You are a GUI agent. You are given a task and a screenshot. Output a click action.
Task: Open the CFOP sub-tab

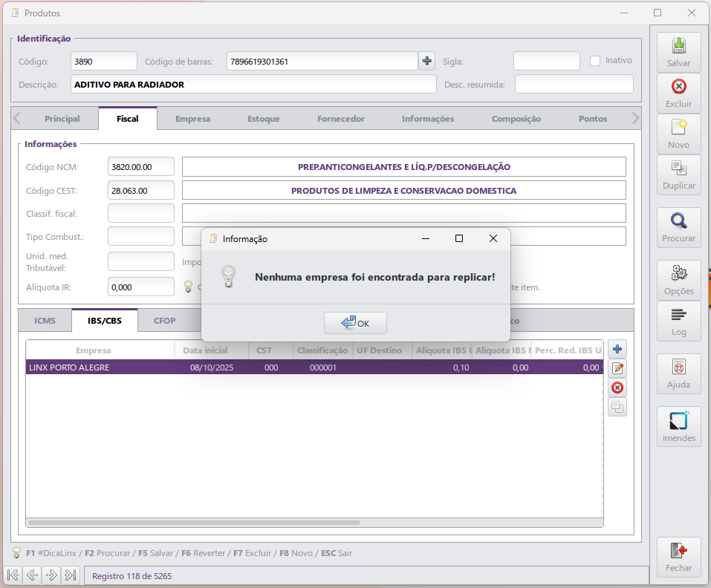click(x=165, y=321)
